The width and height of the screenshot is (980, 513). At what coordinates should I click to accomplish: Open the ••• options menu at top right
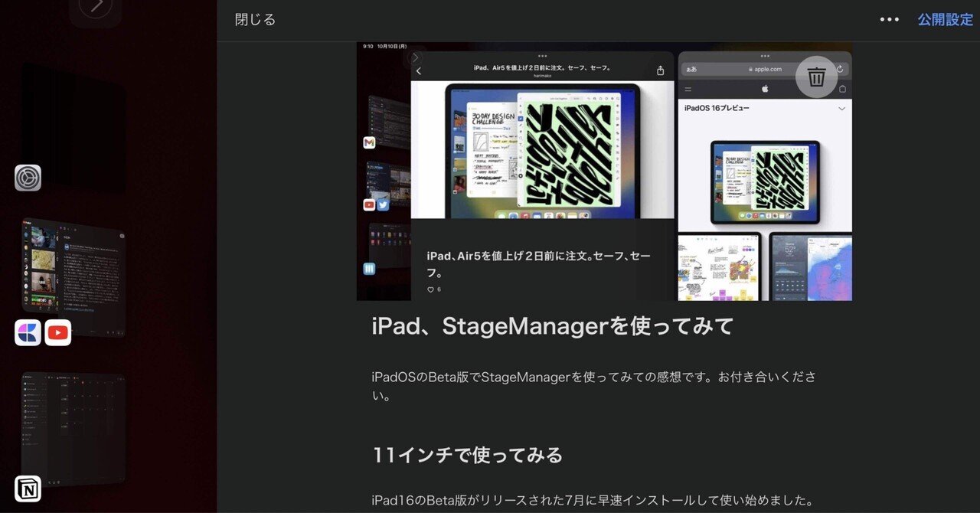pyautogui.click(x=890, y=19)
